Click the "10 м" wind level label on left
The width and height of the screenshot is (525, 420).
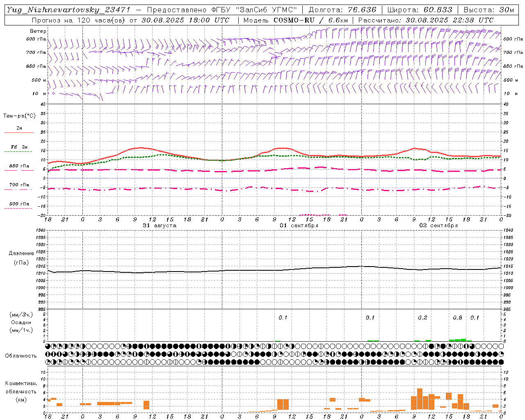(39, 94)
